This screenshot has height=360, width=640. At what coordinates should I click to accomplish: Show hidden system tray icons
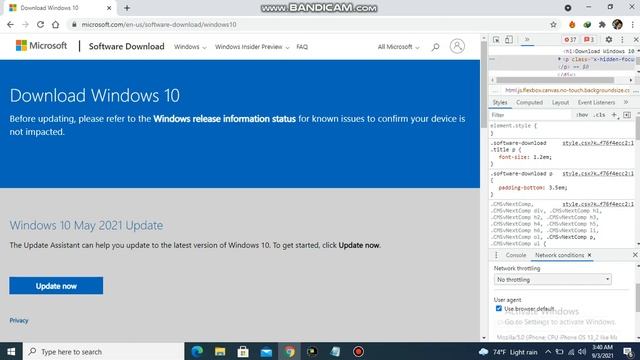tap(548, 351)
